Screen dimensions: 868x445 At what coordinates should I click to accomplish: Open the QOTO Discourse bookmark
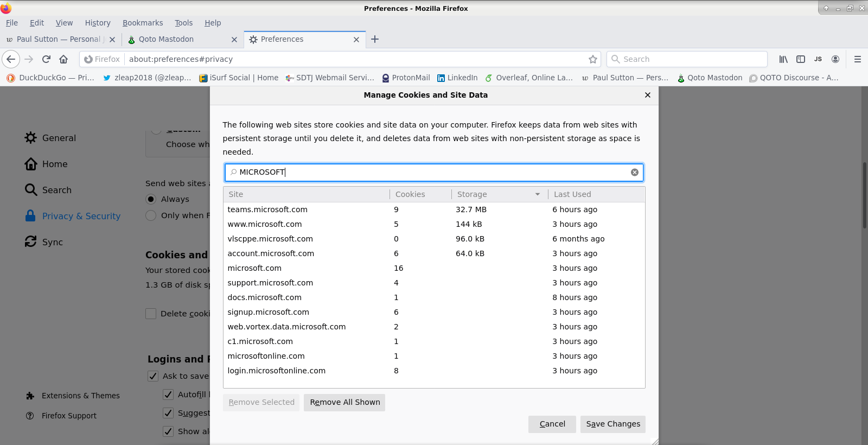794,78
